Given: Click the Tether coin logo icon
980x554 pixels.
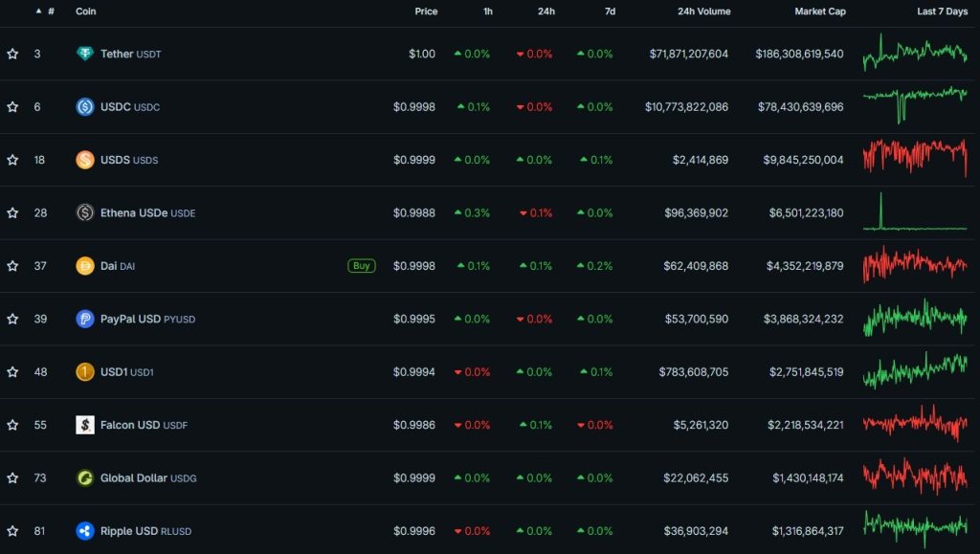Looking at the screenshot, I should [x=85, y=54].
